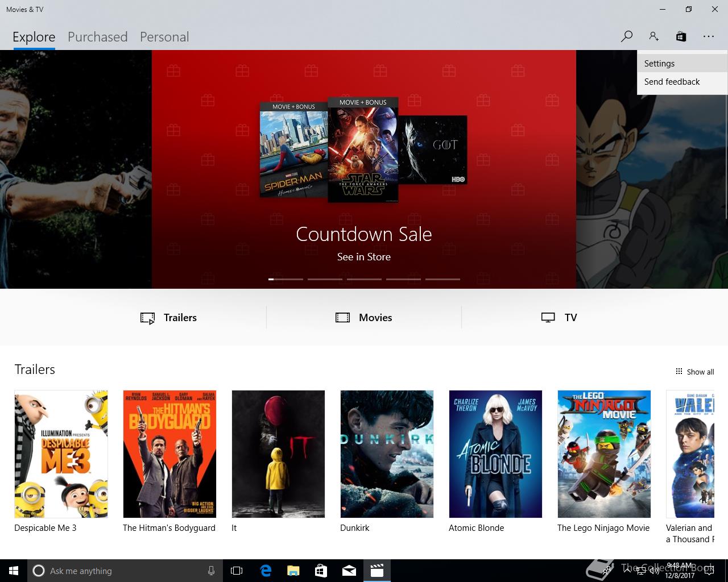
Task: Open File Explorer from taskbar
Action: click(x=293, y=571)
